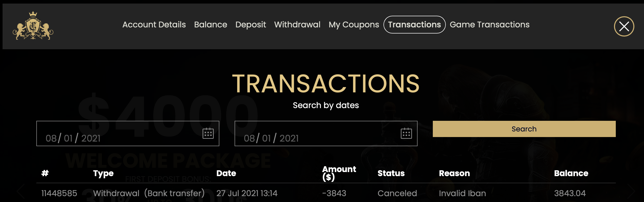
Task: Open the end date calendar picker icon
Action: coord(406,133)
